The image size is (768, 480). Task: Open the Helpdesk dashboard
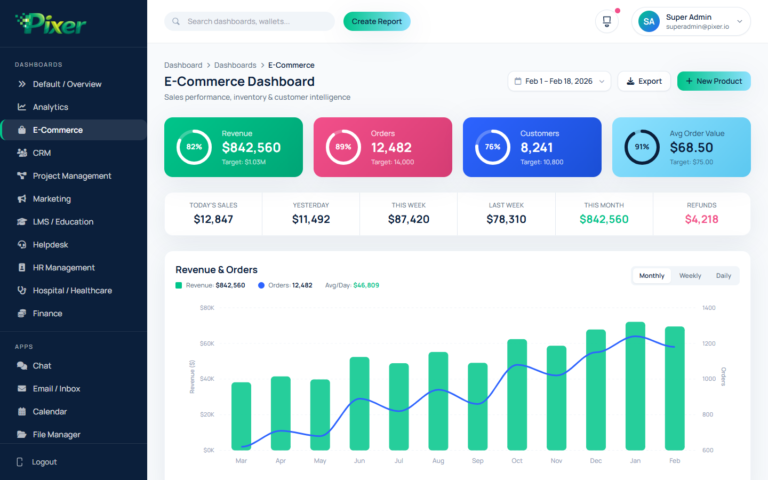(73, 244)
